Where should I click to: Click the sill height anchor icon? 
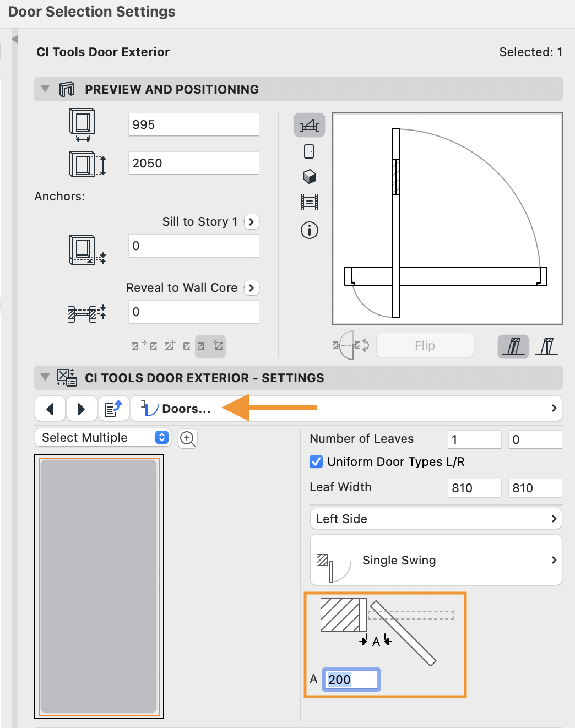click(87, 249)
